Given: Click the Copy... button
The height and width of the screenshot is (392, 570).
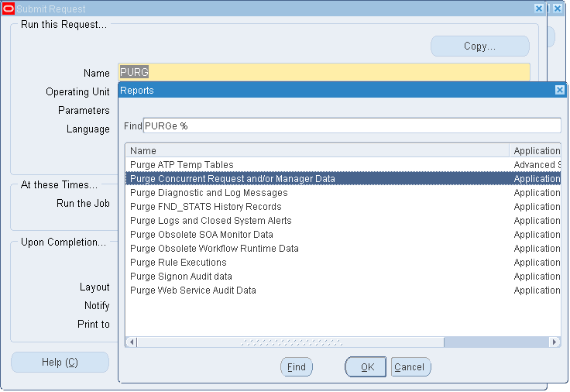Looking at the screenshot, I should click(480, 46).
